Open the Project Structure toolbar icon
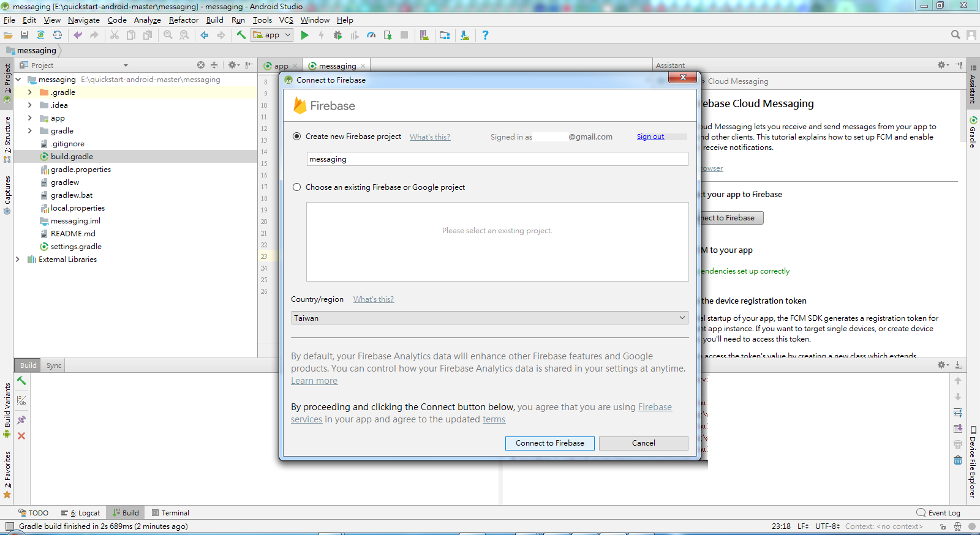The image size is (980, 535). pyautogui.click(x=445, y=36)
